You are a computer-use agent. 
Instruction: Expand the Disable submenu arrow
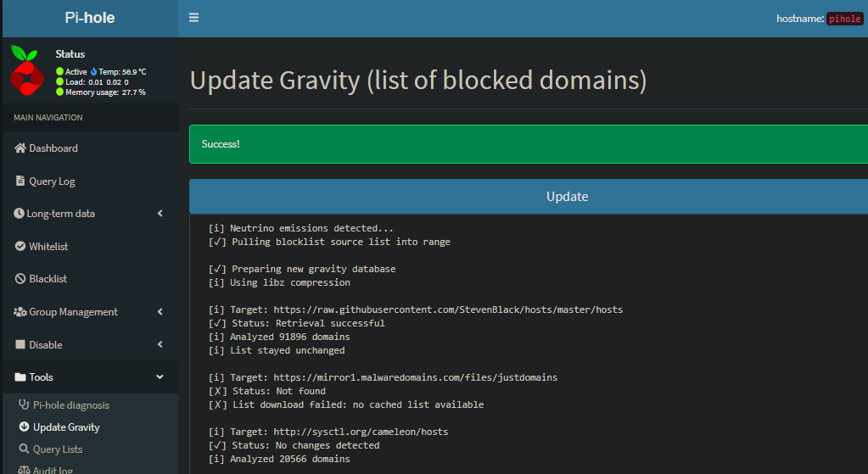pos(160,345)
